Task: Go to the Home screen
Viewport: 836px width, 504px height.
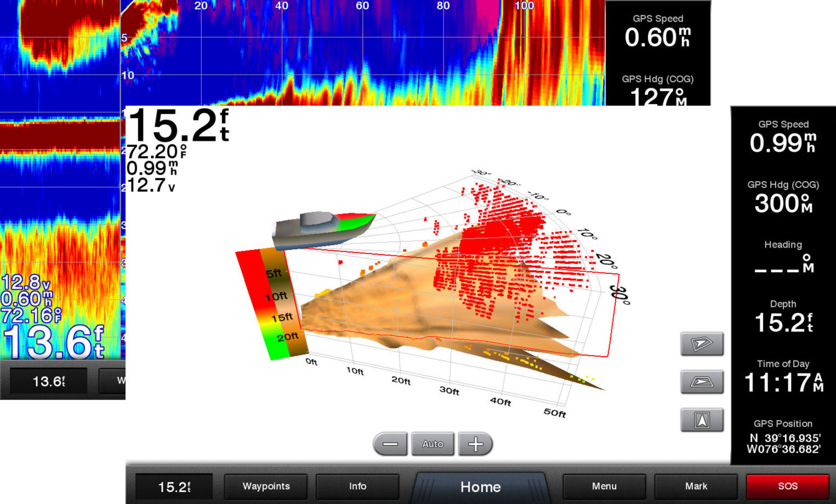Action: point(480,487)
